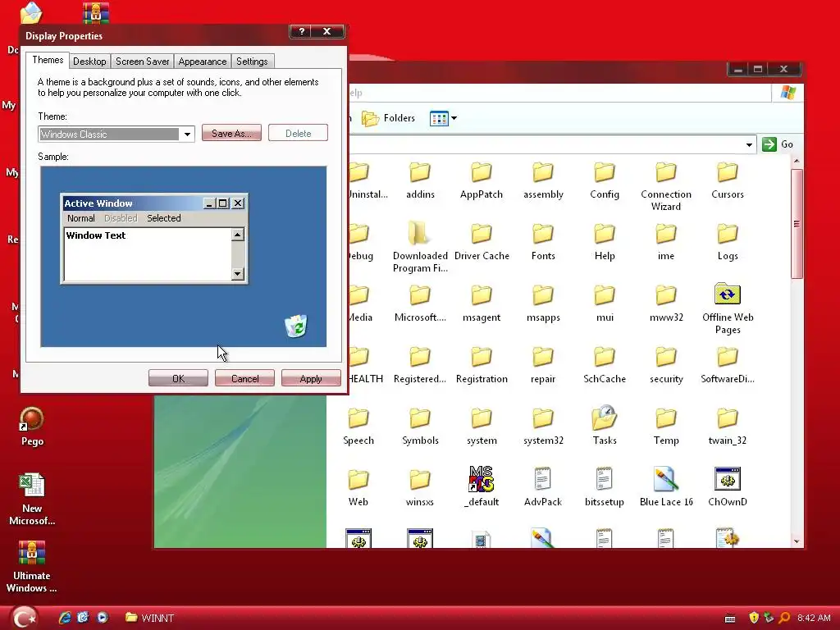Select the ime folder
The image size is (840, 630).
coord(666,242)
